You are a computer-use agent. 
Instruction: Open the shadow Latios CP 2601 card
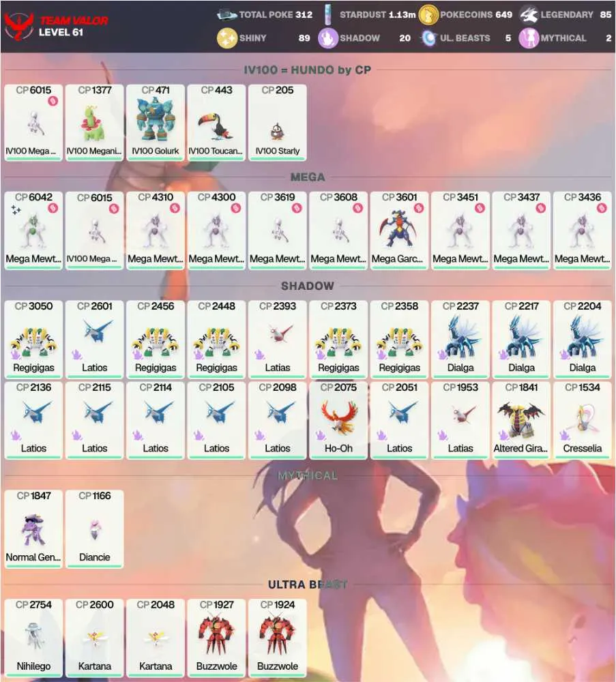(94, 339)
